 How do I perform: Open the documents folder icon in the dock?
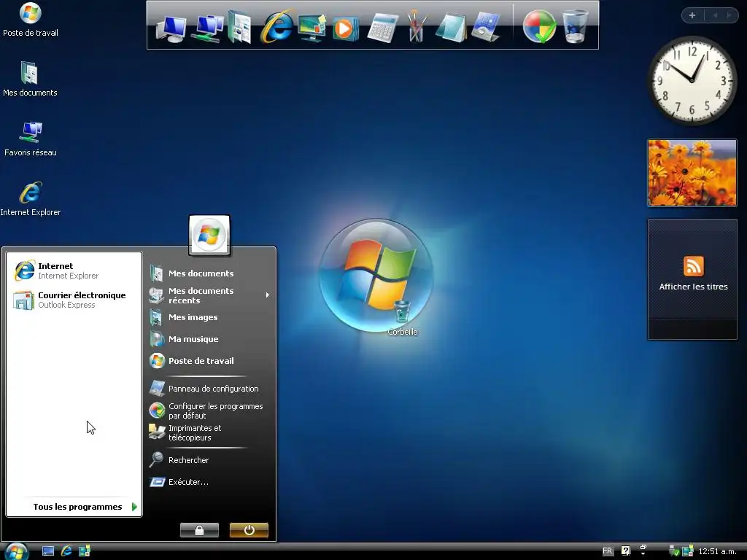(x=239, y=28)
